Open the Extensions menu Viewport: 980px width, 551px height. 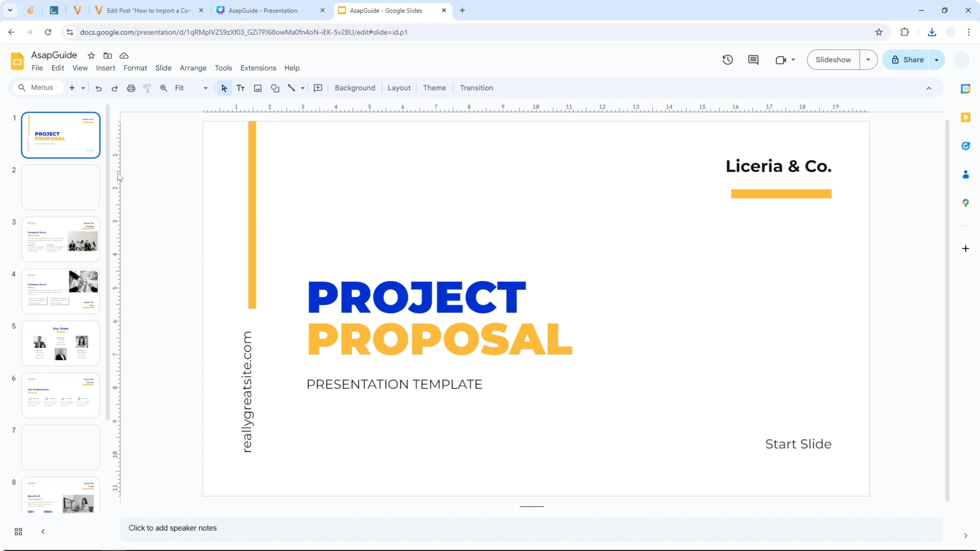(258, 68)
